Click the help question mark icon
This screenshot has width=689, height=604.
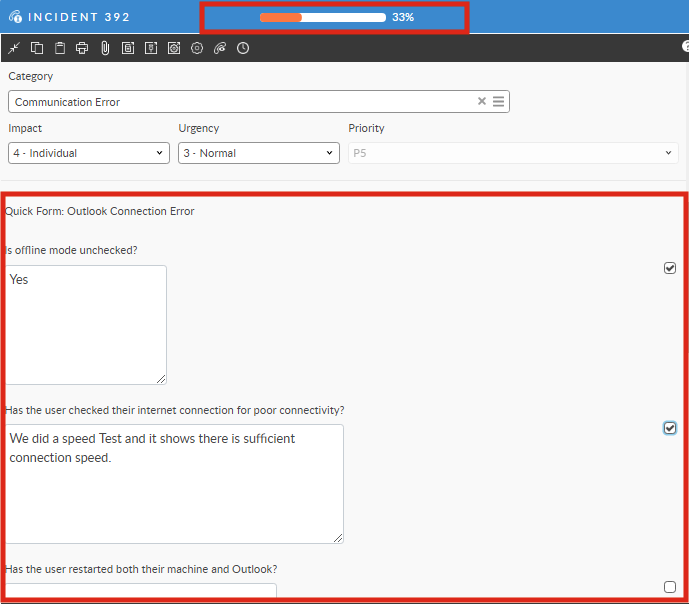[685, 47]
